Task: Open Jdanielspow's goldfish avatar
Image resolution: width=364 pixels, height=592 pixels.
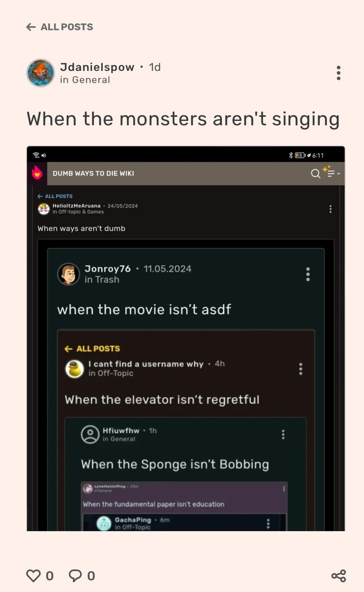Action: pos(40,73)
